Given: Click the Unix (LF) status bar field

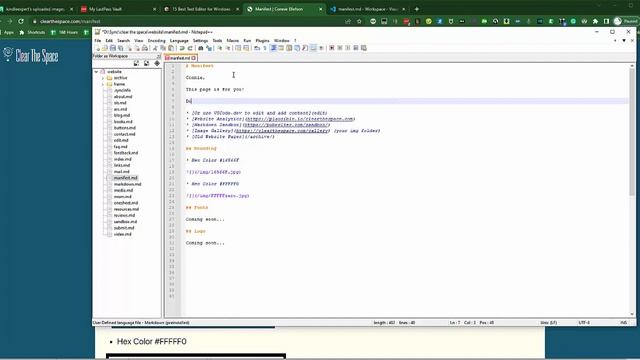Looking at the screenshot, I should point(548,322).
